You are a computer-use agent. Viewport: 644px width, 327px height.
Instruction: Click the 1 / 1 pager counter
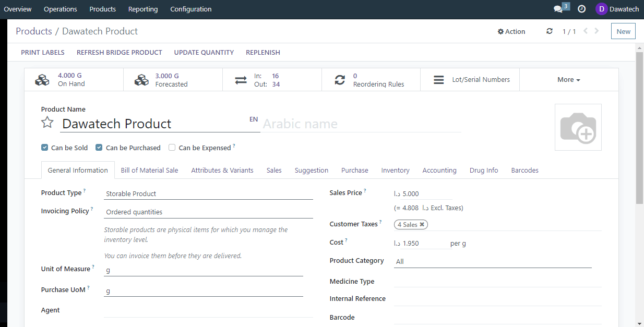pos(569,31)
